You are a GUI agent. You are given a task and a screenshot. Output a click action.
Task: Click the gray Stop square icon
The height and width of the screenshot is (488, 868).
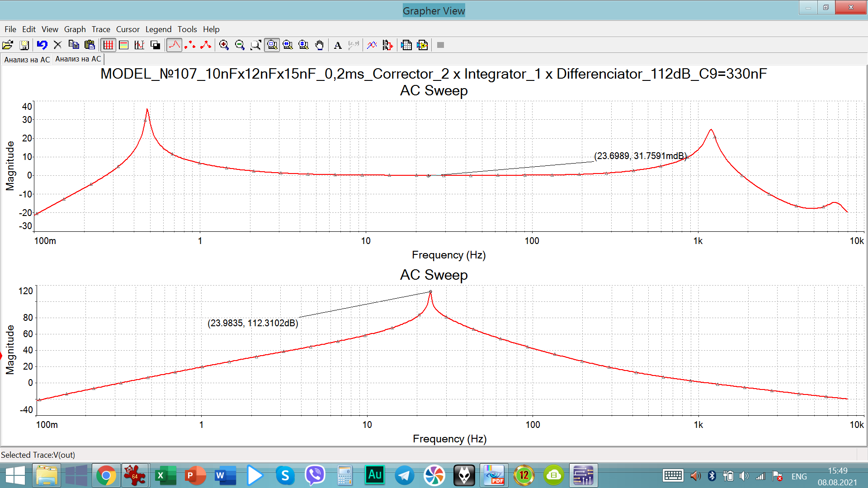(441, 45)
